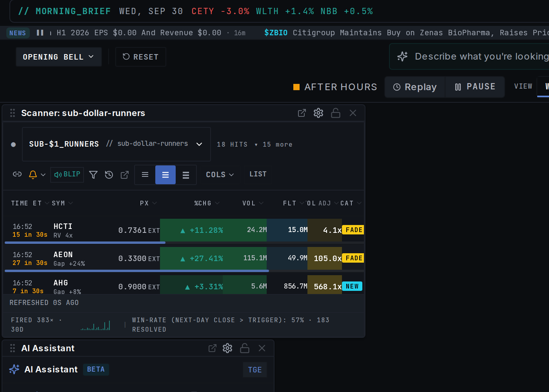Close the Scanner sub-dollar-runners panel

pyautogui.click(x=353, y=113)
